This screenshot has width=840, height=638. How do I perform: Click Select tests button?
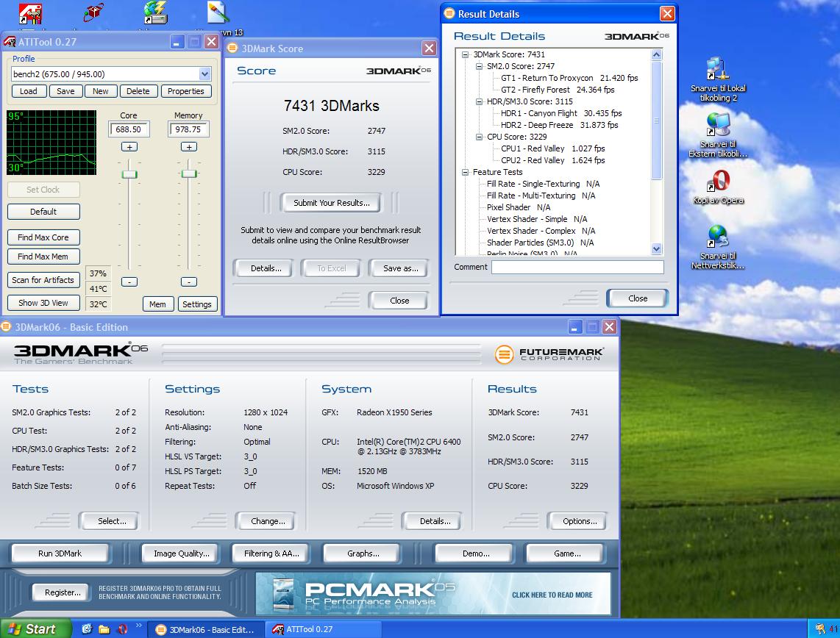[x=111, y=521]
